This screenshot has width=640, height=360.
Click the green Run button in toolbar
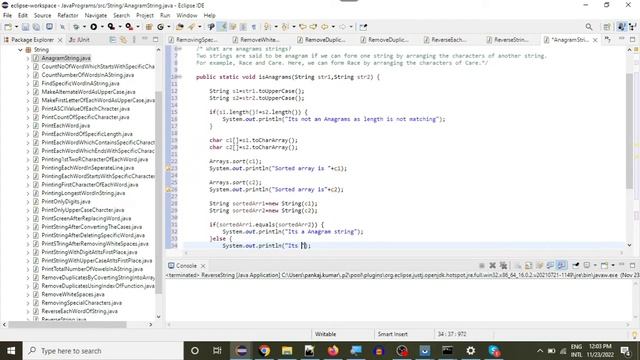pos(93,27)
